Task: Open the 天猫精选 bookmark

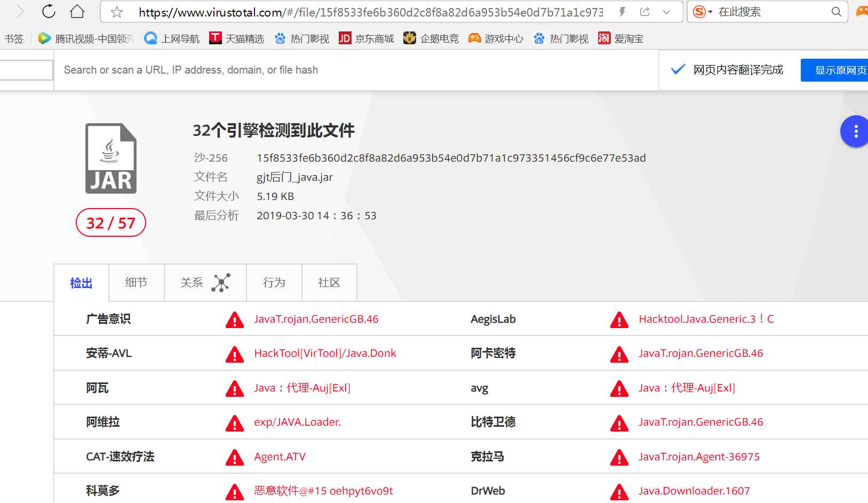Action: [x=236, y=38]
